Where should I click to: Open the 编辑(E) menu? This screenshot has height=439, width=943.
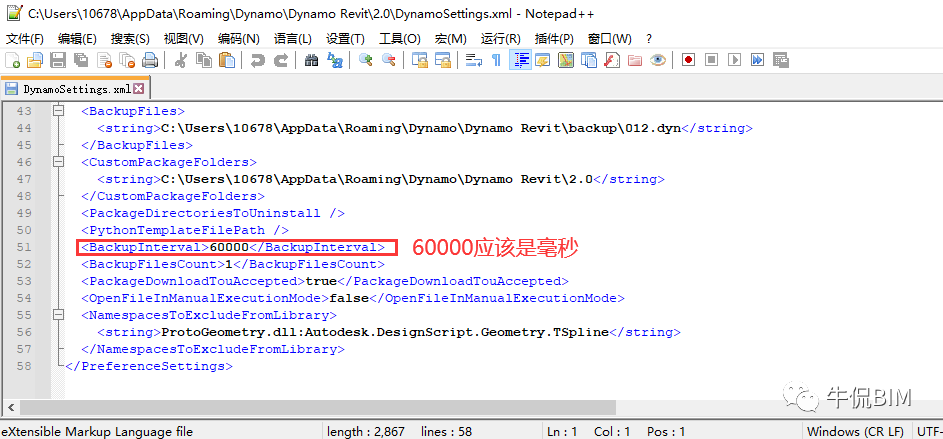77,39
